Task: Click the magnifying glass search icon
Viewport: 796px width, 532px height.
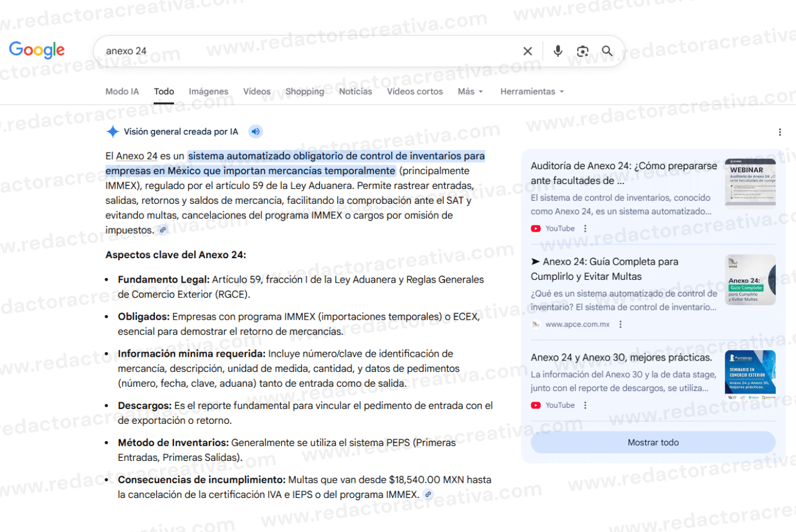Action: point(607,51)
